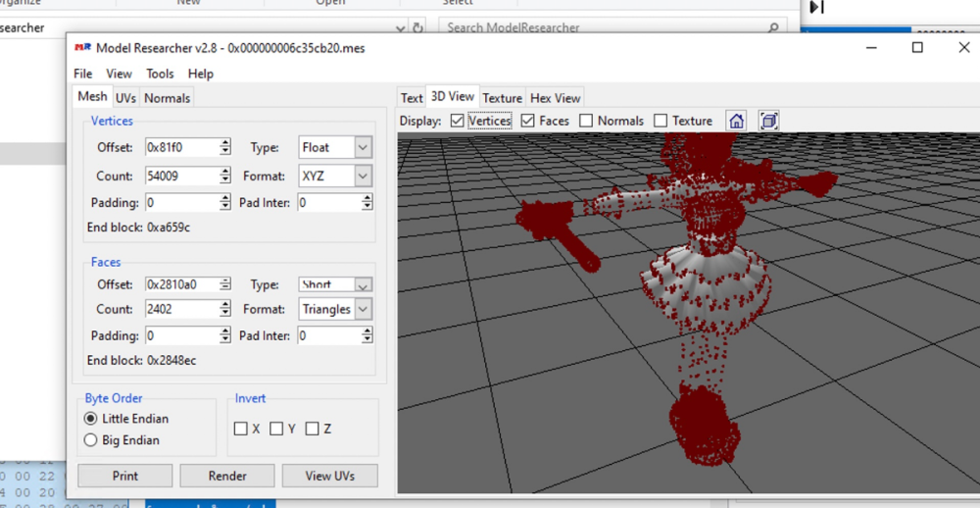The height and width of the screenshot is (508, 980).
Task: Click search magnifier icon in Explorer window
Action: coord(774,28)
